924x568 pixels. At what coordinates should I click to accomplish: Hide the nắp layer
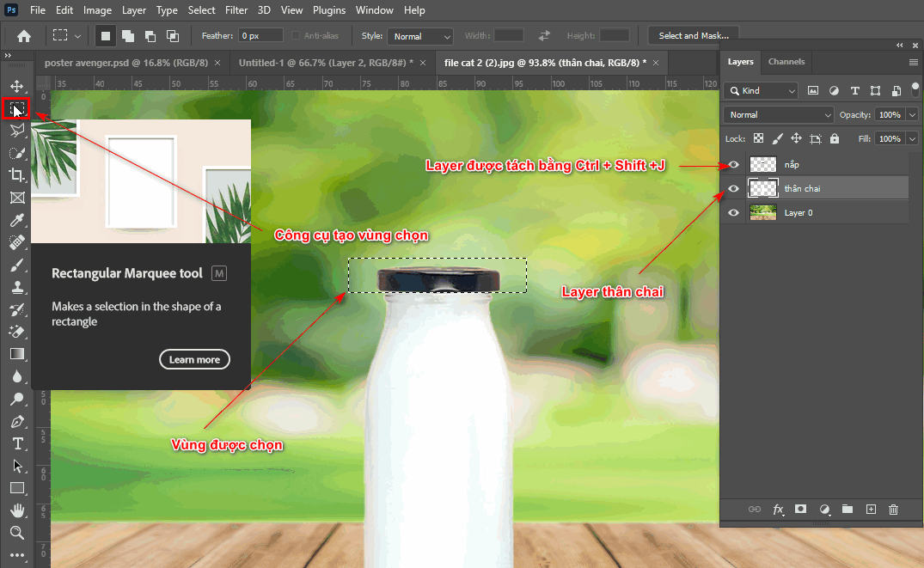pos(733,164)
